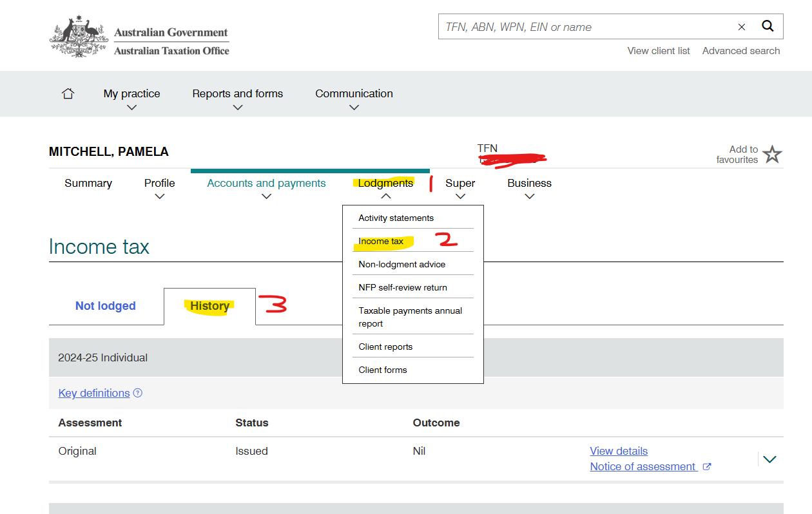Click the Add to favourites star
812x514 pixels.
click(771, 155)
